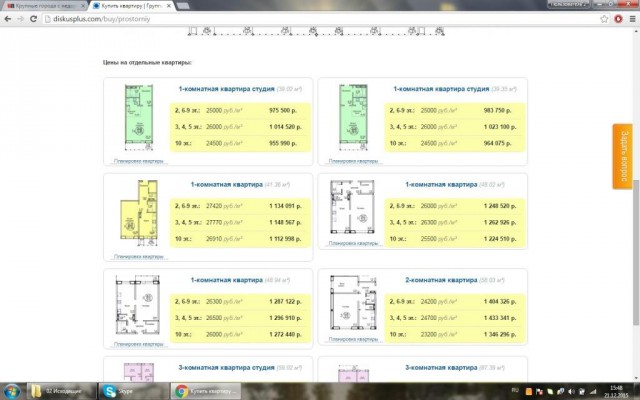The width and height of the screenshot is (640, 400).
Task: Click the price '1 346 296 р.'
Action: point(500,334)
